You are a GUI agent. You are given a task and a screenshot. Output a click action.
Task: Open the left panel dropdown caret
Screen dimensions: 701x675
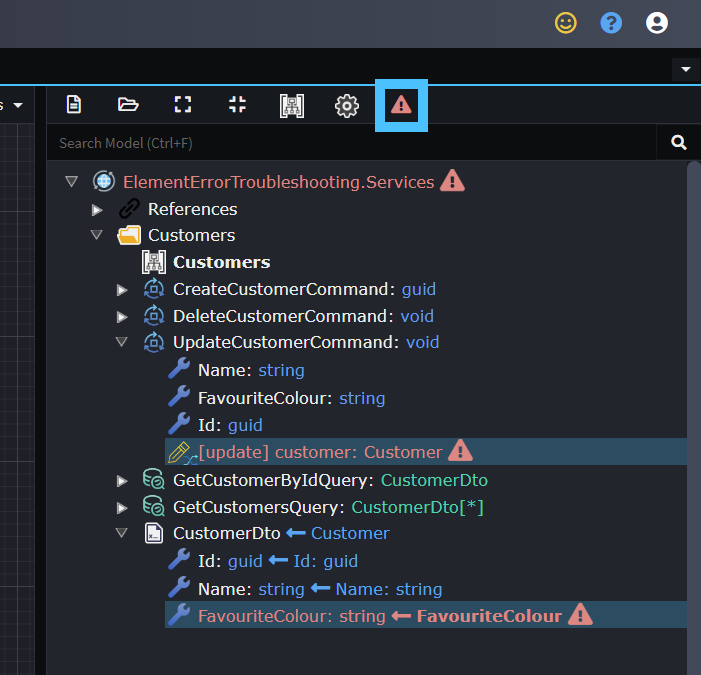tap(18, 105)
